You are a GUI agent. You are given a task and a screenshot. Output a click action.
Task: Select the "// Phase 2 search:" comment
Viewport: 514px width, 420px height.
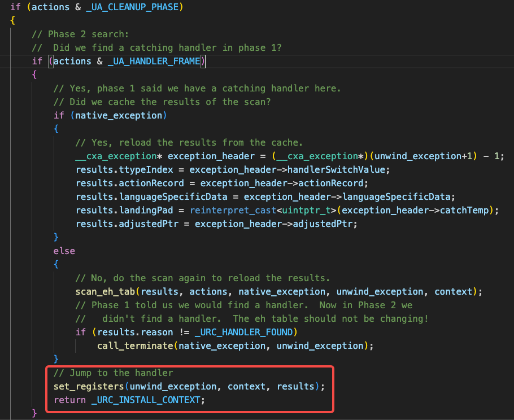(x=80, y=34)
